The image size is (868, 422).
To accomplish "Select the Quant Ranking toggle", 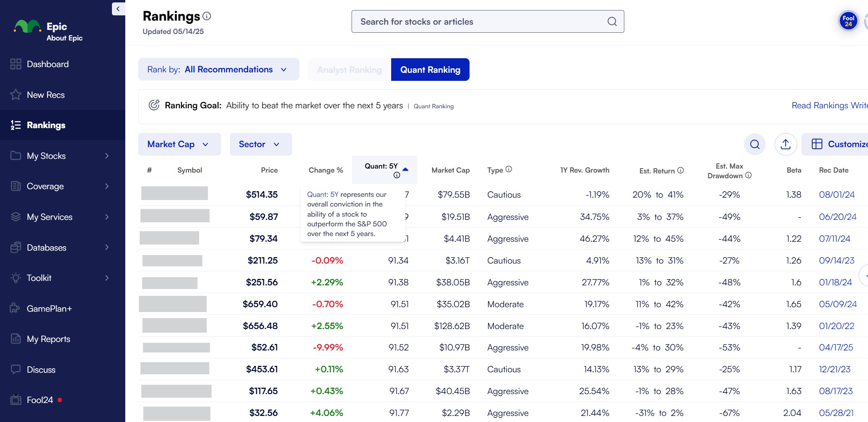I will [430, 70].
